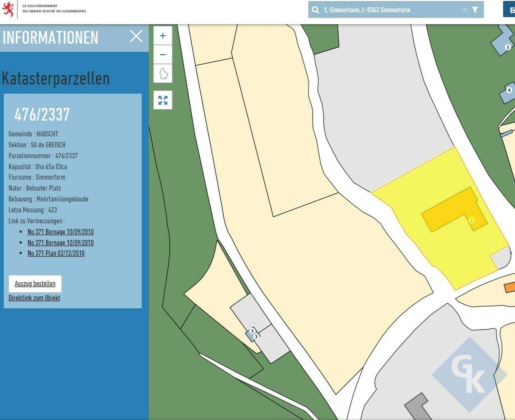Click the map zoom in plus button
This screenshot has width=515, height=420.
tap(163, 36)
